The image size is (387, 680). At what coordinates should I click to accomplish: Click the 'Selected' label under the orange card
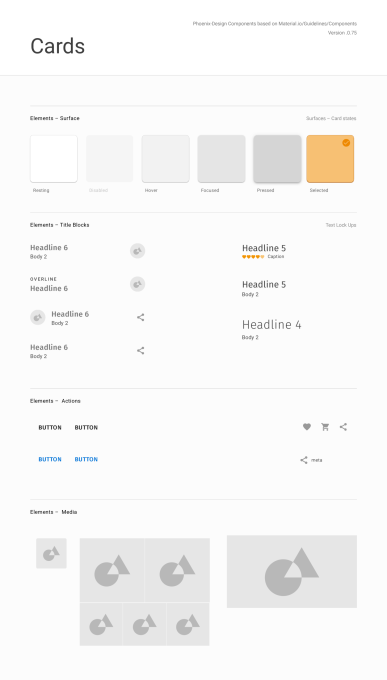[x=319, y=190]
